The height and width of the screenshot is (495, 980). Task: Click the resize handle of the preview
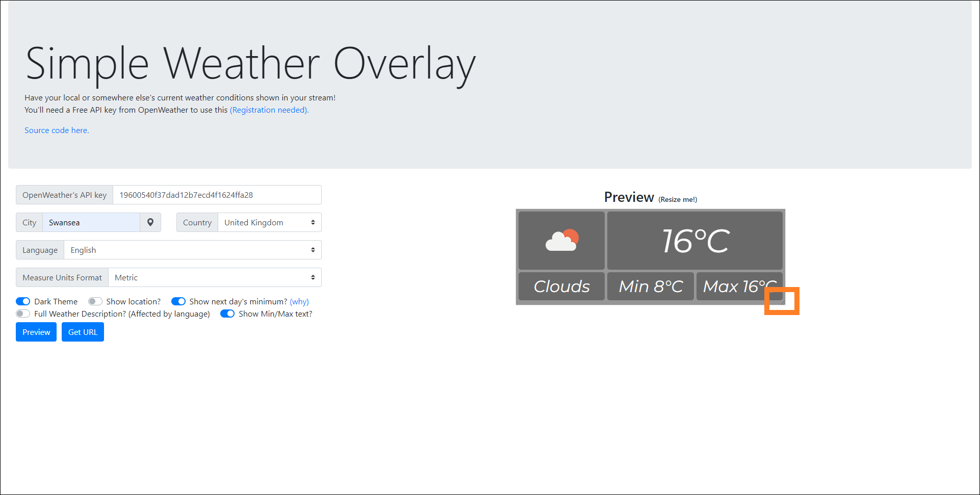pyautogui.click(x=783, y=302)
